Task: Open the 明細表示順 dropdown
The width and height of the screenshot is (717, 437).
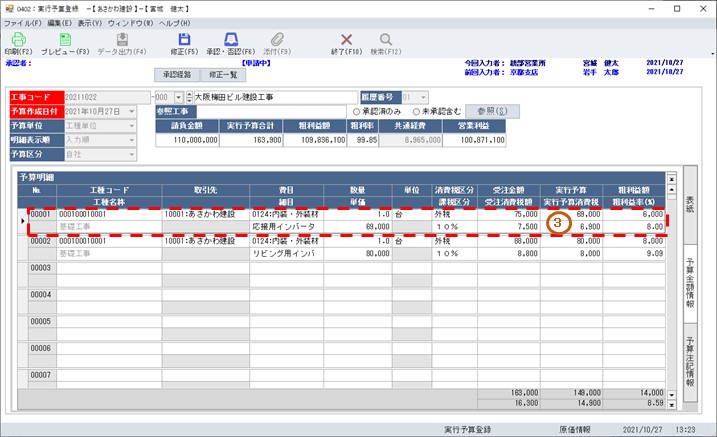Action: (132, 141)
